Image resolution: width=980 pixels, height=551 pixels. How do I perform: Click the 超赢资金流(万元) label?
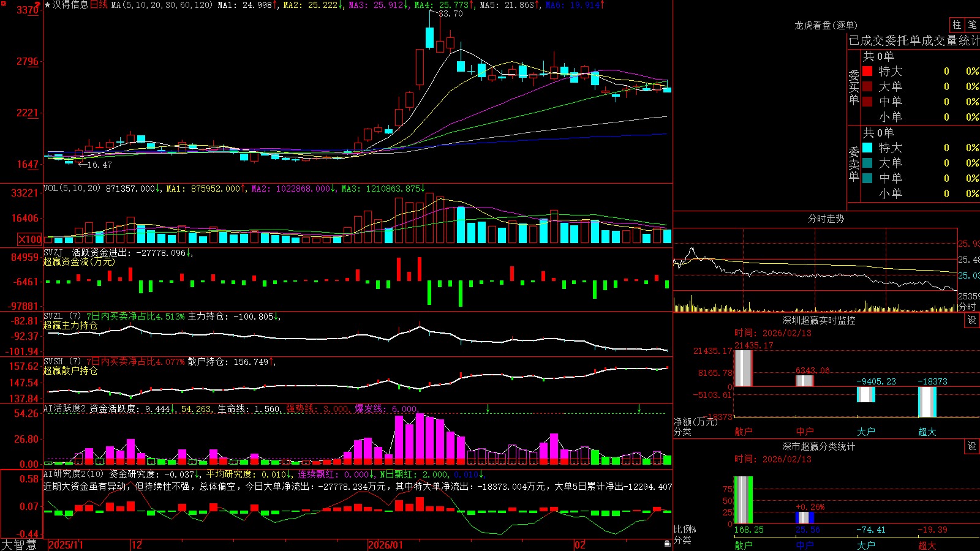point(79,261)
